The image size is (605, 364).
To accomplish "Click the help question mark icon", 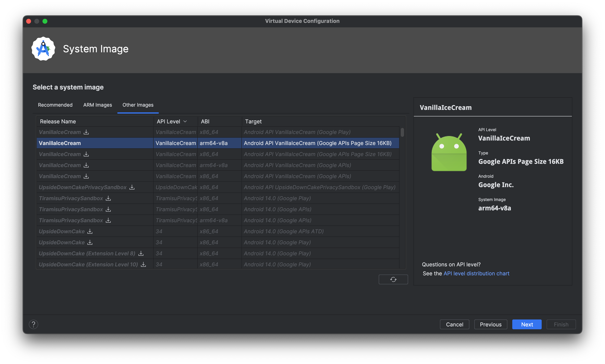I will tap(33, 324).
